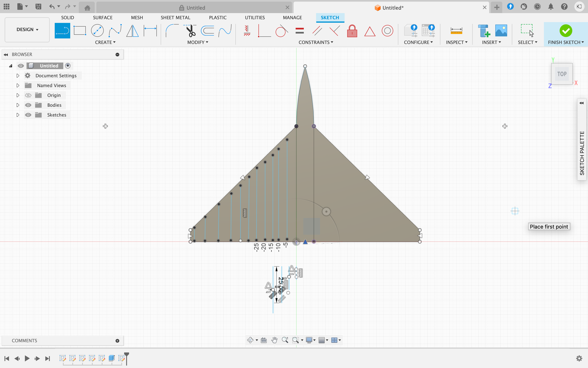Switch to the UTILITIES tab
The height and width of the screenshot is (368, 588).
tap(255, 18)
